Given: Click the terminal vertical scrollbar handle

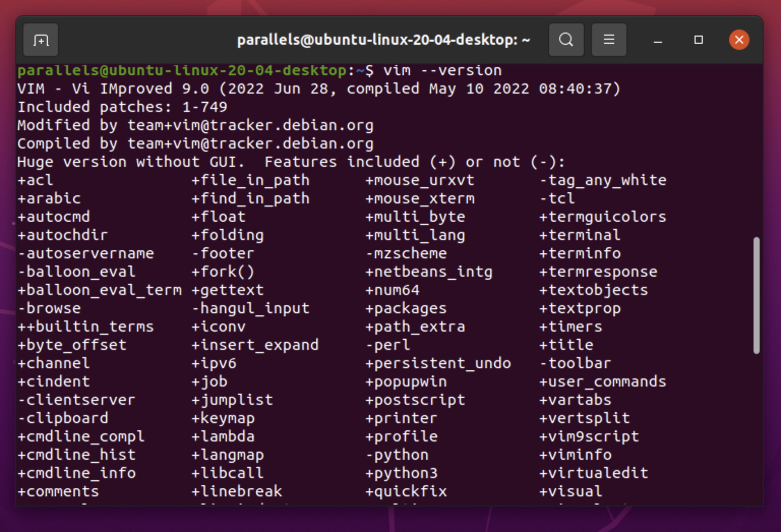Looking at the screenshot, I should pos(756,295).
